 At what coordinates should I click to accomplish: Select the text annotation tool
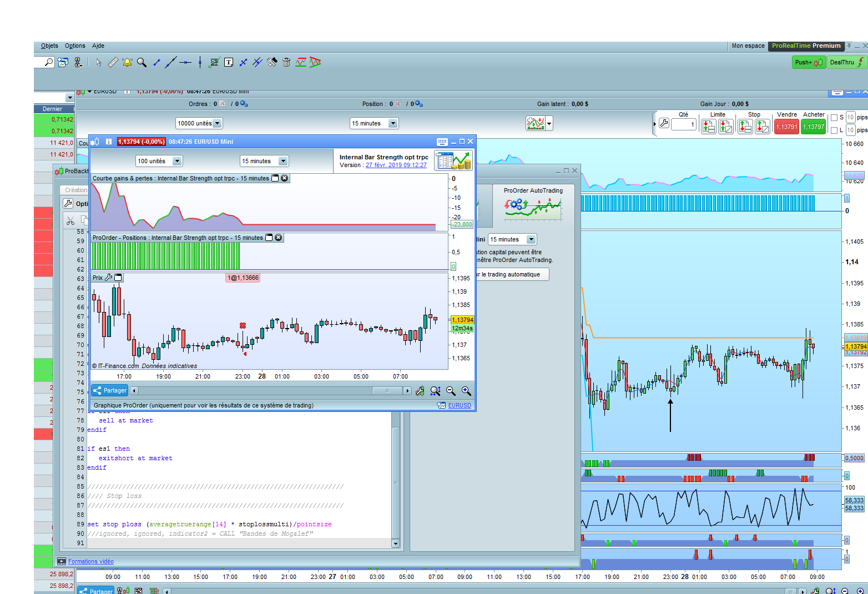click(x=229, y=62)
